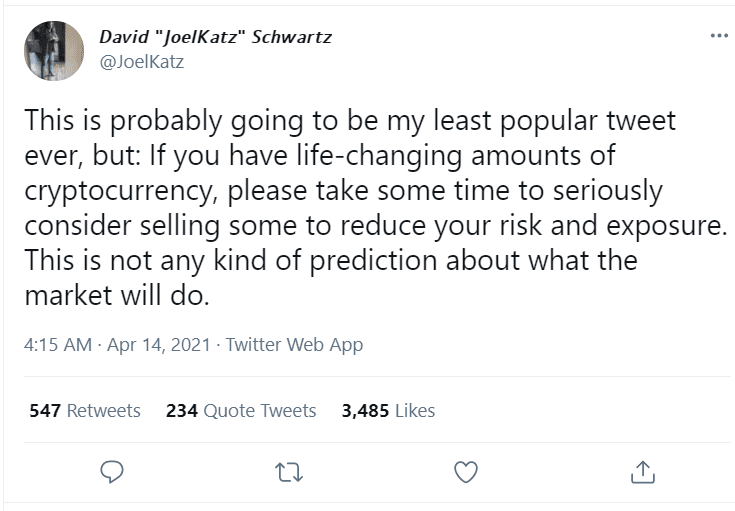Image resolution: width=735 pixels, height=511 pixels.
Task: View the 547 Retweets list
Action: pos(85,411)
